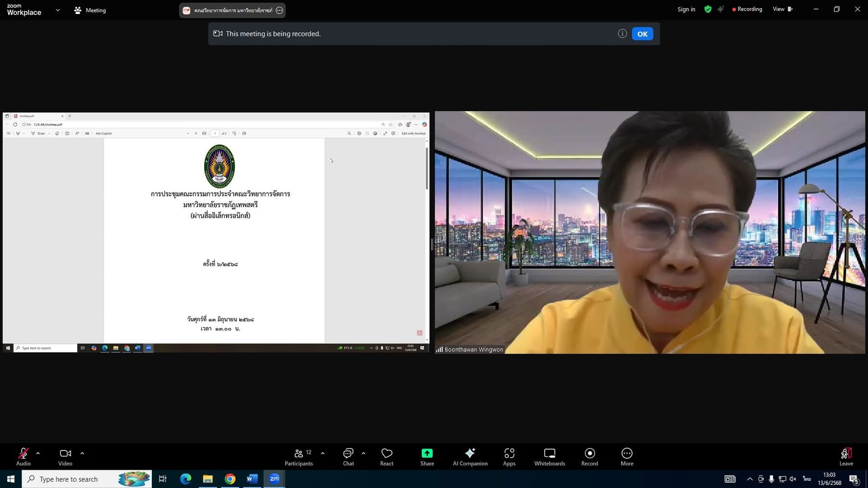Open the Participants panel
This screenshot has width=868, height=488.
pos(299,456)
